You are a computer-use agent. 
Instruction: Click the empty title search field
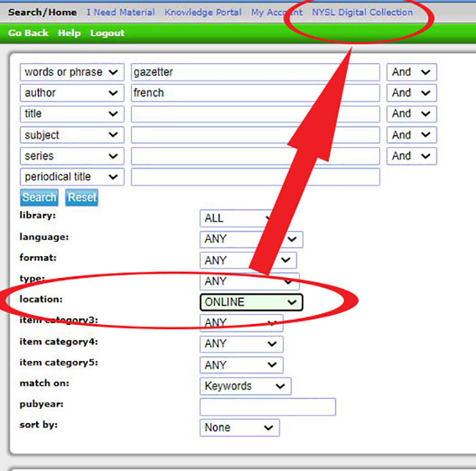(255, 114)
